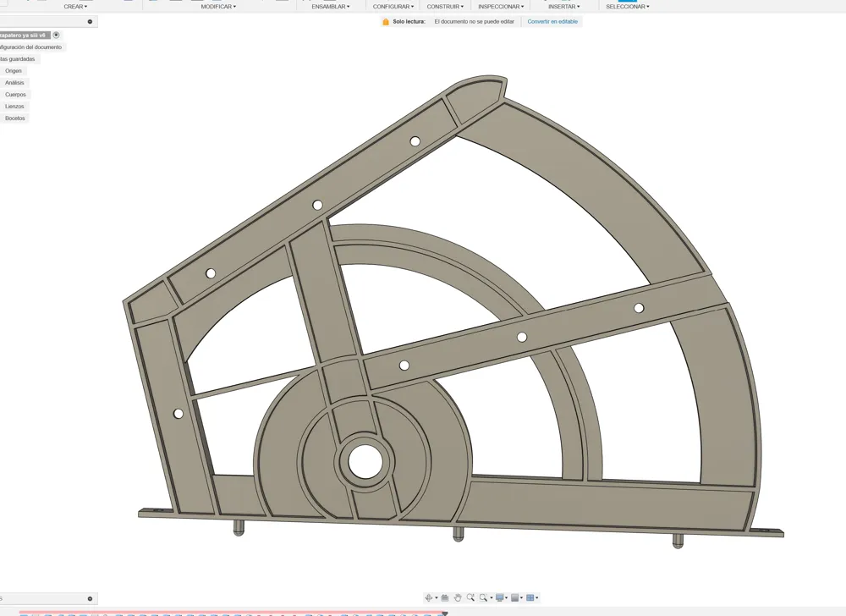Select the Orbit tool in navigation bar
846x616 pixels.
point(429,597)
